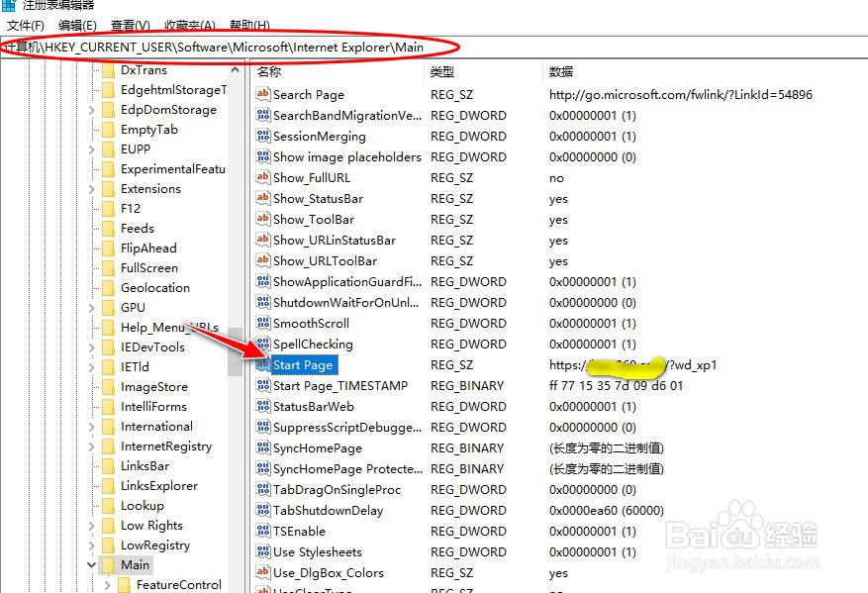Click the string icon of Use_DlgBox_Colors

coord(263,572)
